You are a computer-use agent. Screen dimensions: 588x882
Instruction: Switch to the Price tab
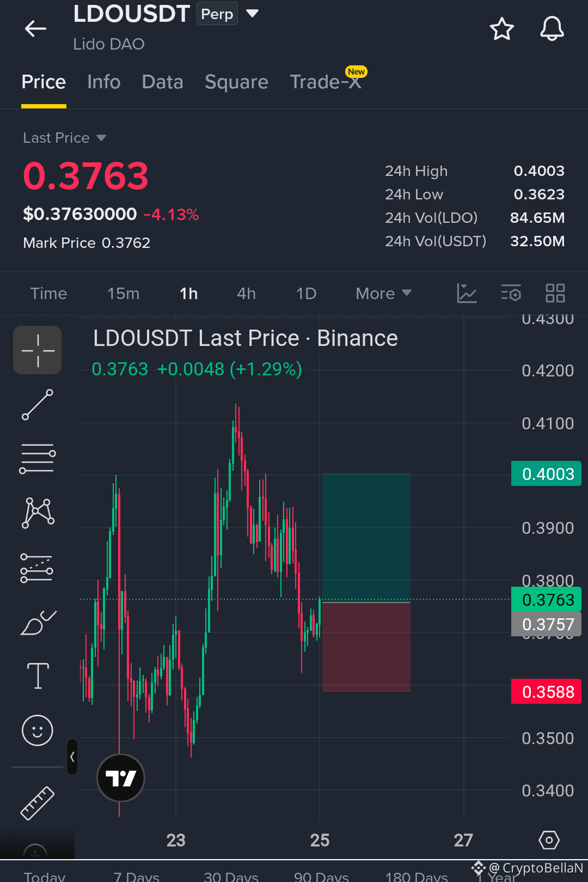click(x=44, y=82)
